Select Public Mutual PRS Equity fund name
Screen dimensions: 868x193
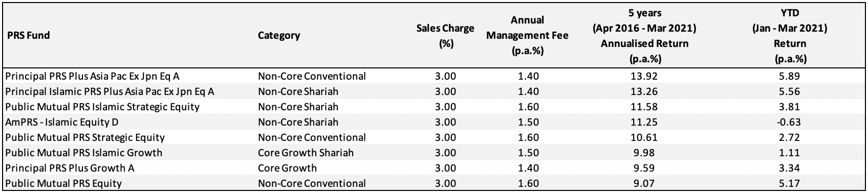tap(63, 183)
